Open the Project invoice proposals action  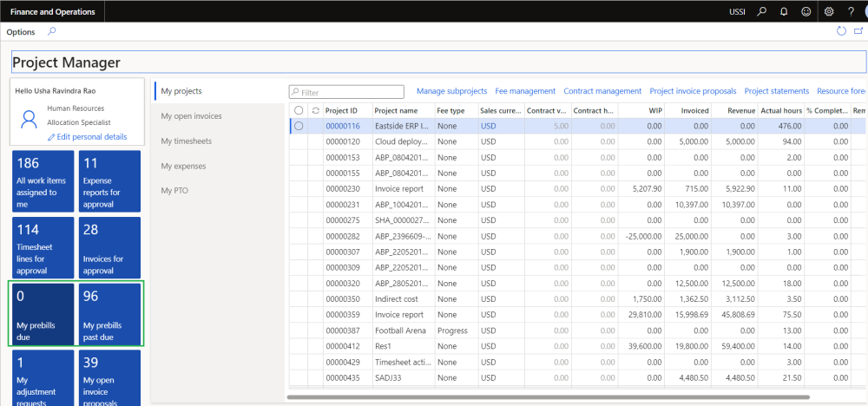[x=693, y=91]
